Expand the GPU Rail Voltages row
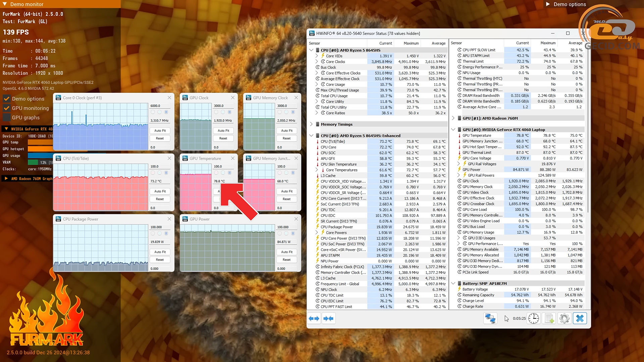The image size is (644, 362). [x=459, y=164]
